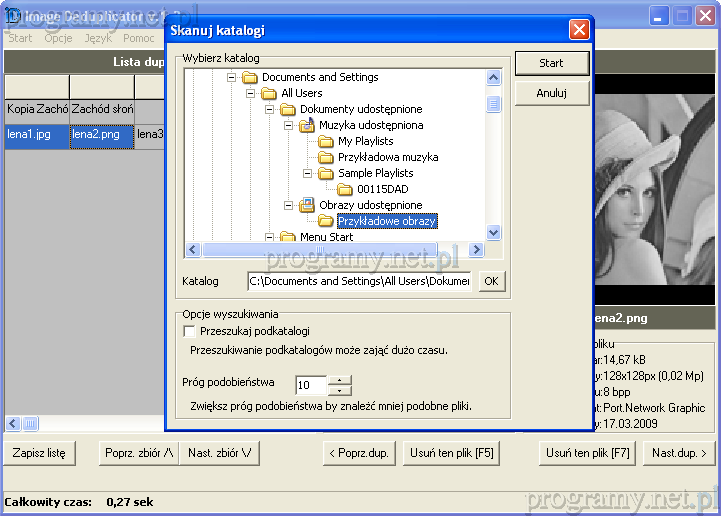721x516 pixels.
Task: Open the Pomoc menu
Action: coord(139,38)
